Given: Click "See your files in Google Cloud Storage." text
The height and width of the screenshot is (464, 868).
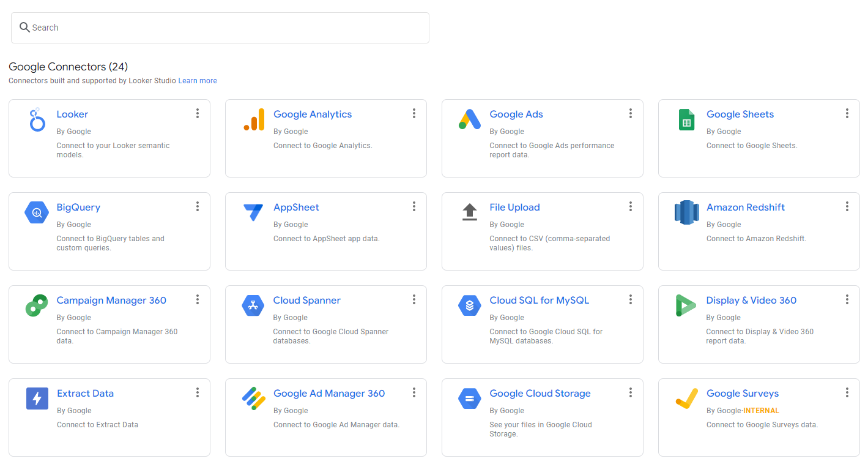Looking at the screenshot, I should pos(541,429).
